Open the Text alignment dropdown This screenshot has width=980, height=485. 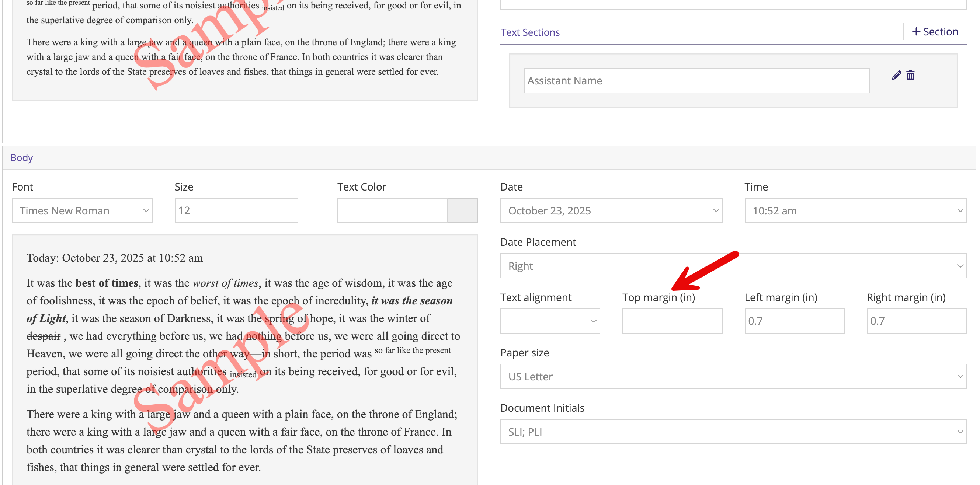[550, 321]
